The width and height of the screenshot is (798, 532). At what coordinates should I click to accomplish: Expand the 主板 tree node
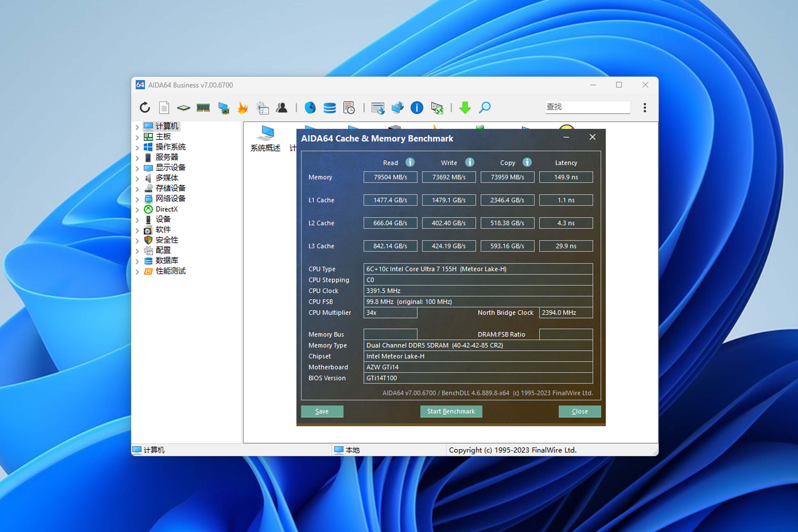point(137,137)
